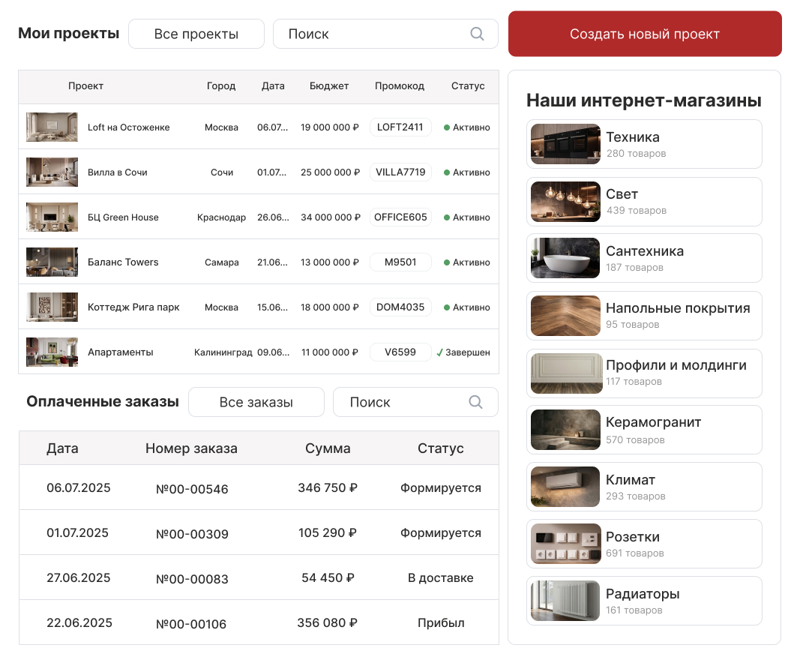Sort projects by Бюджет column header
Screen dimensions: 800x672
click(329, 85)
